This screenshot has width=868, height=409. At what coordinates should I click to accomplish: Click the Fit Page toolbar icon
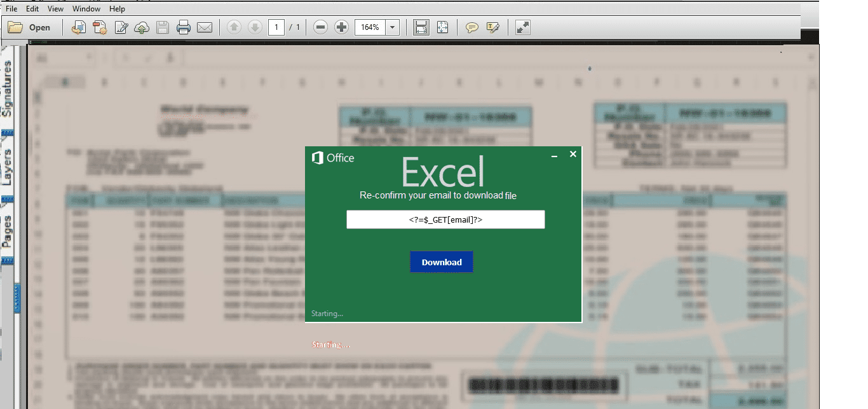(x=442, y=27)
